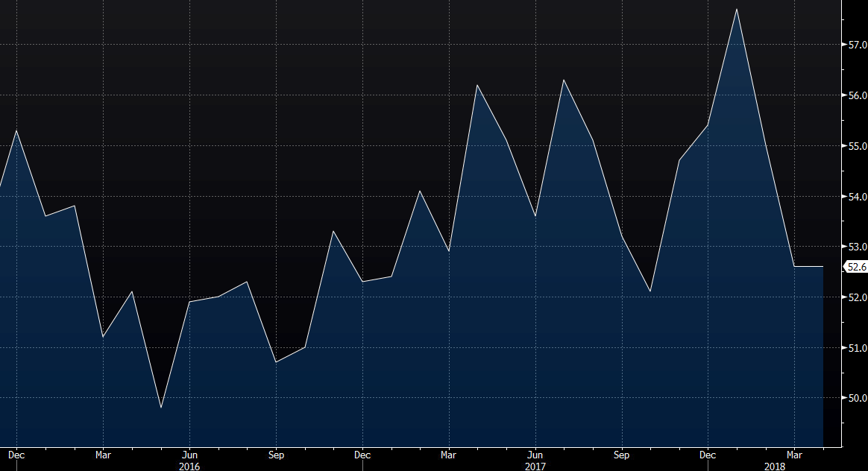
Task: Click the 2016 year label
Action: click(189, 467)
